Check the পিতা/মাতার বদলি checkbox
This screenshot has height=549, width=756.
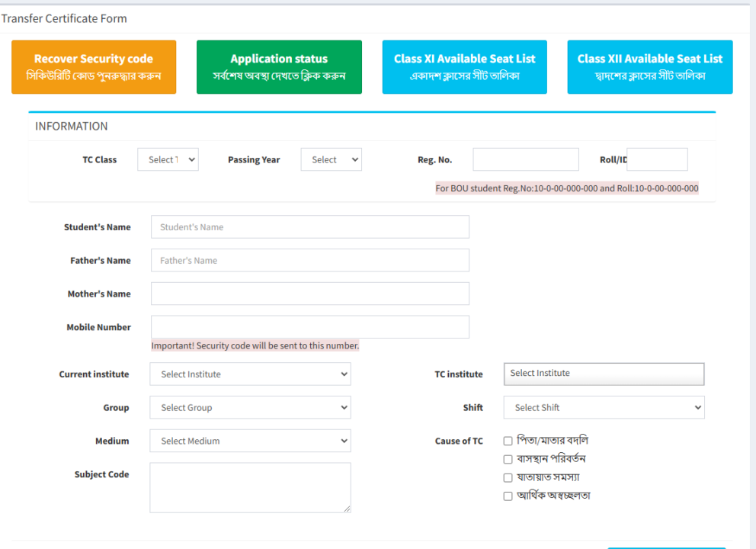coord(508,441)
